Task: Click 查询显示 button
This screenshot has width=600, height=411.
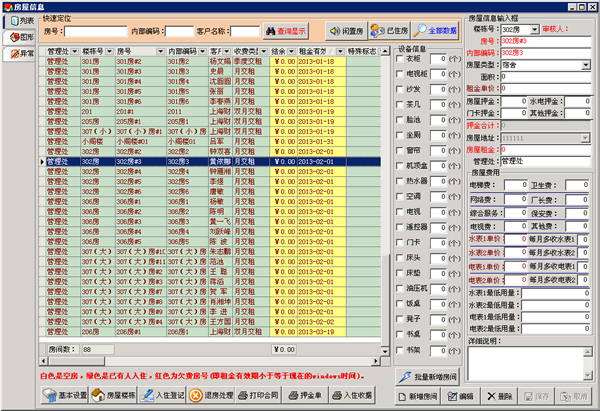Action: [x=286, y=31]
